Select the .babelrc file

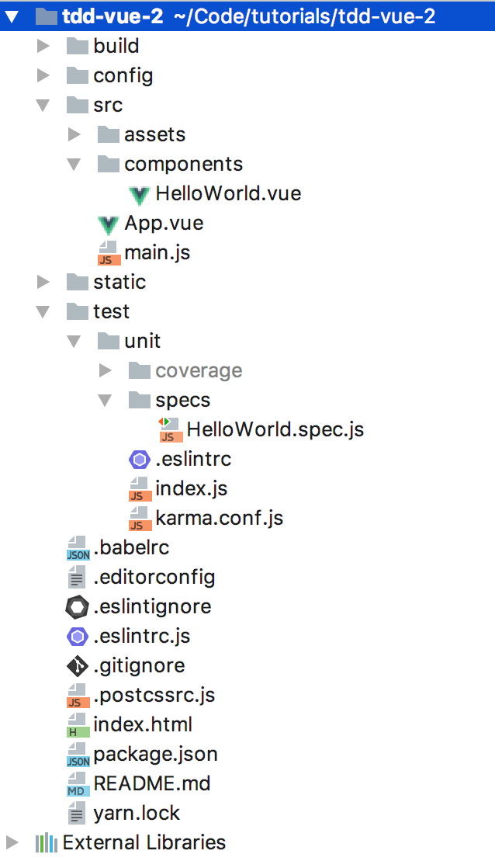pos(131,547)
